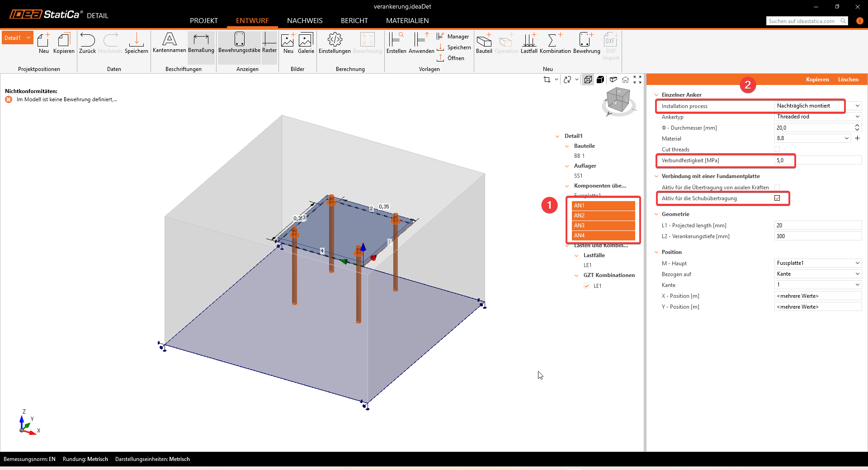The height and width of the screenshot is (470, 868).
Task: Click the 3D view orientation cube
Action: point(618,99)
